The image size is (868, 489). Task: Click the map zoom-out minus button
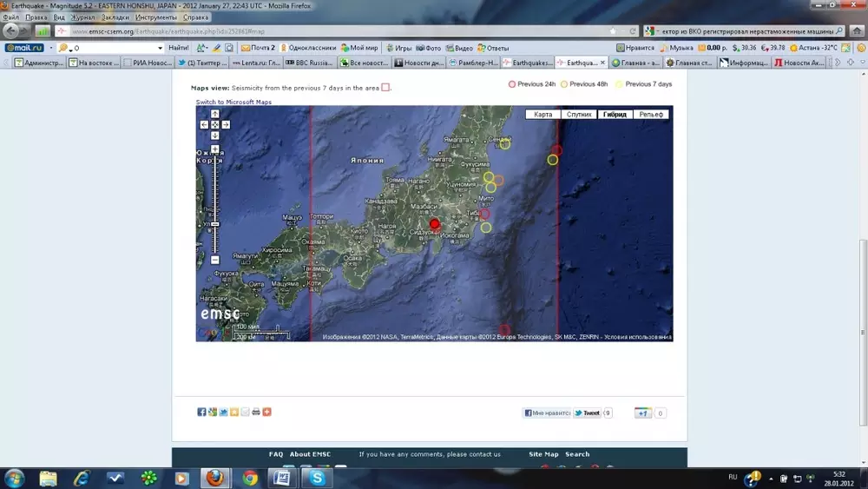coord(215,260)
